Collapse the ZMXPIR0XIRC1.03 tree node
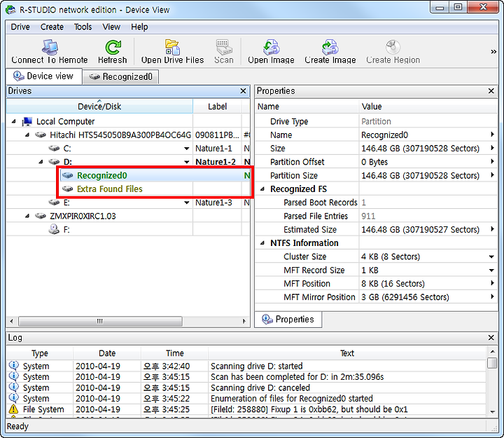This screenshot has width=504, height=438. coord(27,216)
